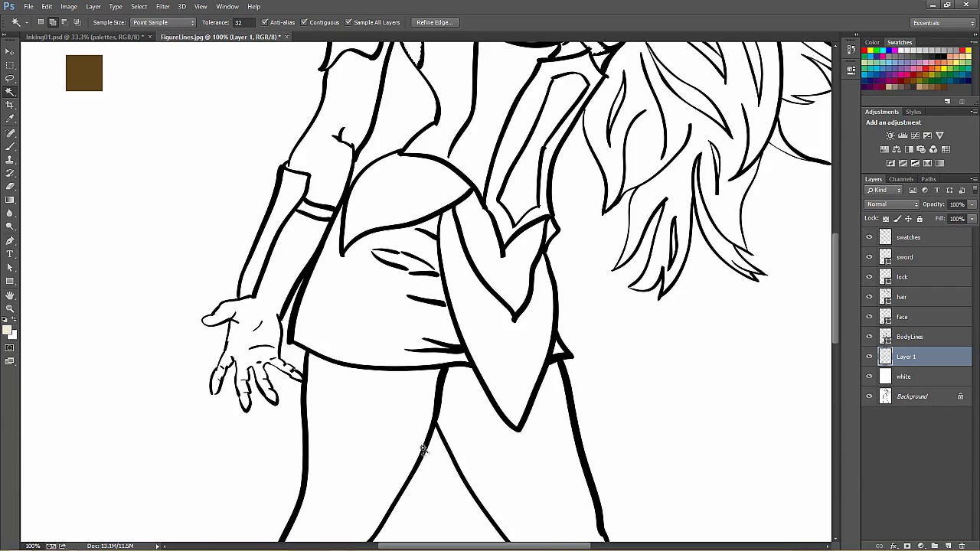
Task: Switch to the Styles tab
Action: (913, 112)
